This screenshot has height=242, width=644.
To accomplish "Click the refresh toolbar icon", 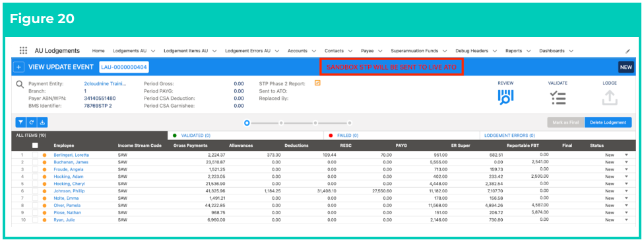I will pyautogui.click(x=32, y=122).
